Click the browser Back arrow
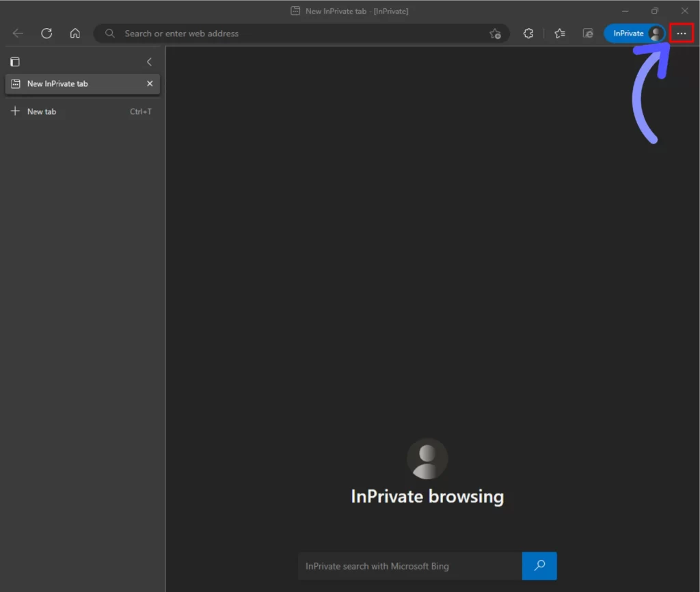Screen dimensions: 700x592 (18, 33)
